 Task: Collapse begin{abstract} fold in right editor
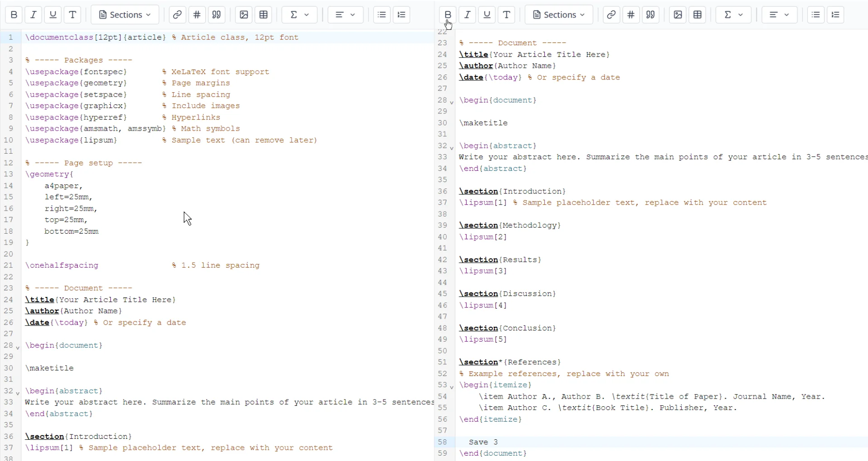point(452,148)
